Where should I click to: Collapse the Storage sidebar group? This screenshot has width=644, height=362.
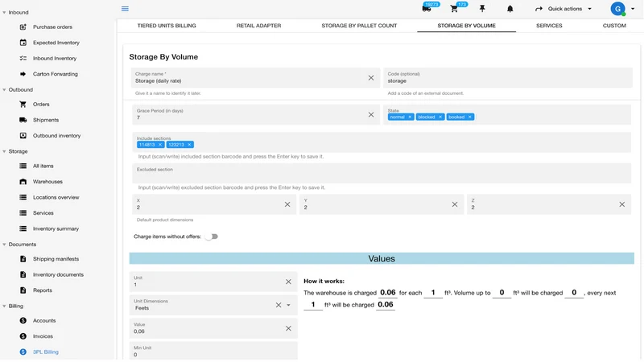point(4,151)
